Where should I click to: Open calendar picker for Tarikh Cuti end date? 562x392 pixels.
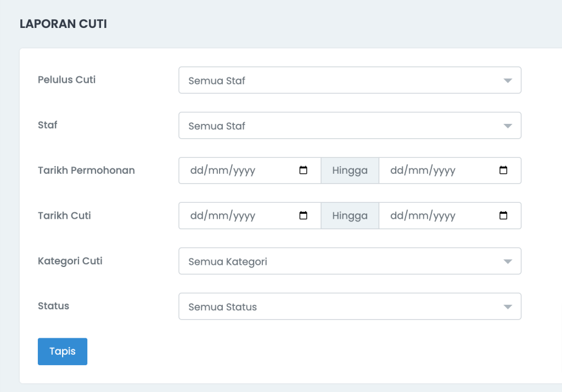tap(503, 215)
